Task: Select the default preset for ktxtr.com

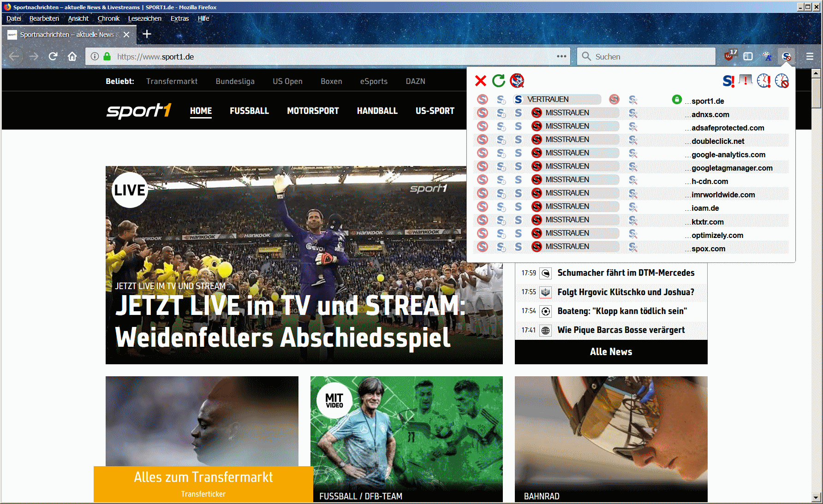Action: tap(483, 220)
